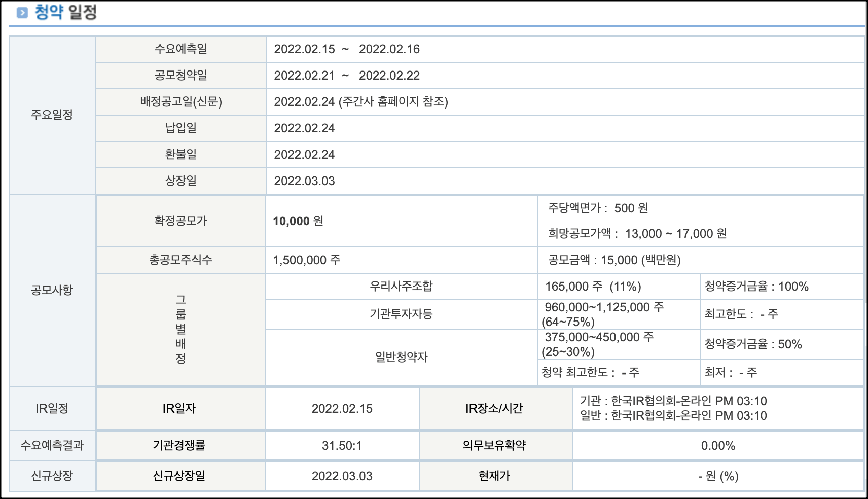Click 기관 : 한국IR협의회-온라인 PM 03:10 line
Viewport: 868px width, 499px height.
click(x=673, y=401)
